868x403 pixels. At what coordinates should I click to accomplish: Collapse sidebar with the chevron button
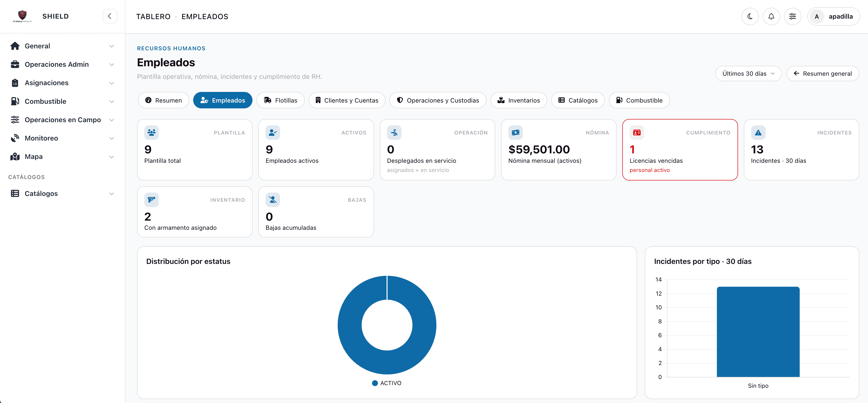pyautogui.click(x=109, y=16)
